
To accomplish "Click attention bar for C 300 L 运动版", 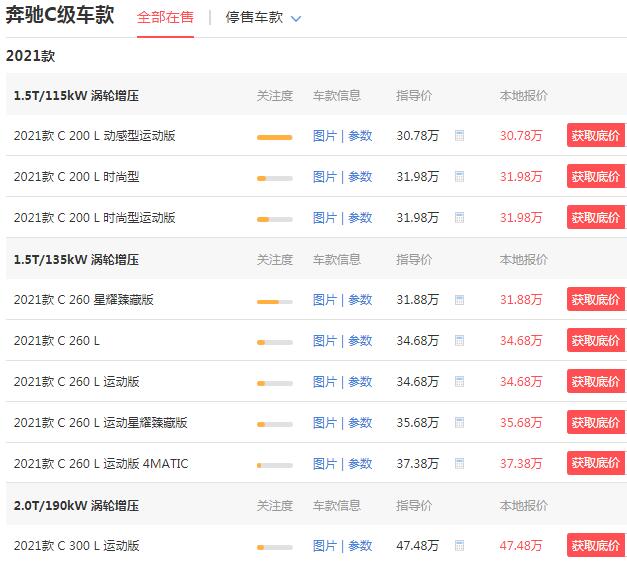I will tap(275, 547).
